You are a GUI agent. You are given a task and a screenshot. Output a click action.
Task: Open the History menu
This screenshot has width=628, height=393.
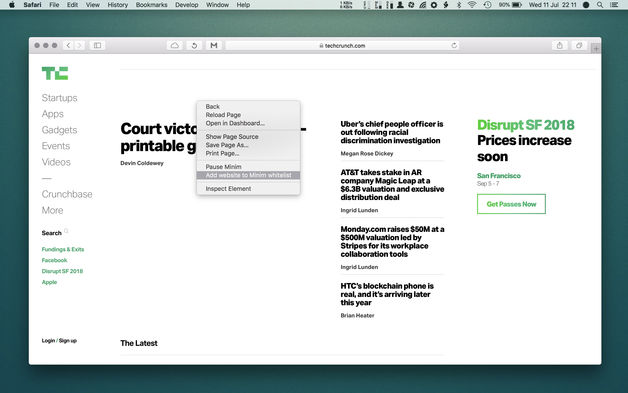click(x=117, y=5)
